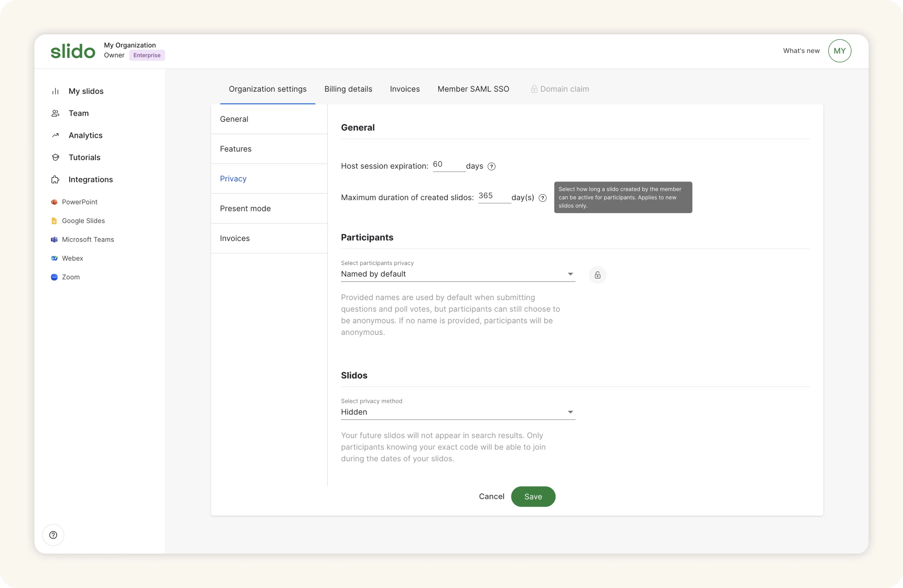
Task: Open Microsoft Teams integration link
Action: coord(88,240)
